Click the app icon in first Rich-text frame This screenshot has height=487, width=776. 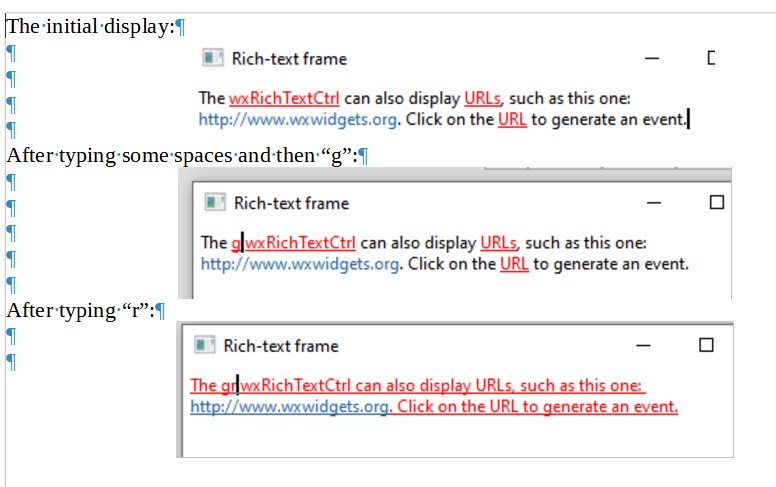(x=213, y=58)
